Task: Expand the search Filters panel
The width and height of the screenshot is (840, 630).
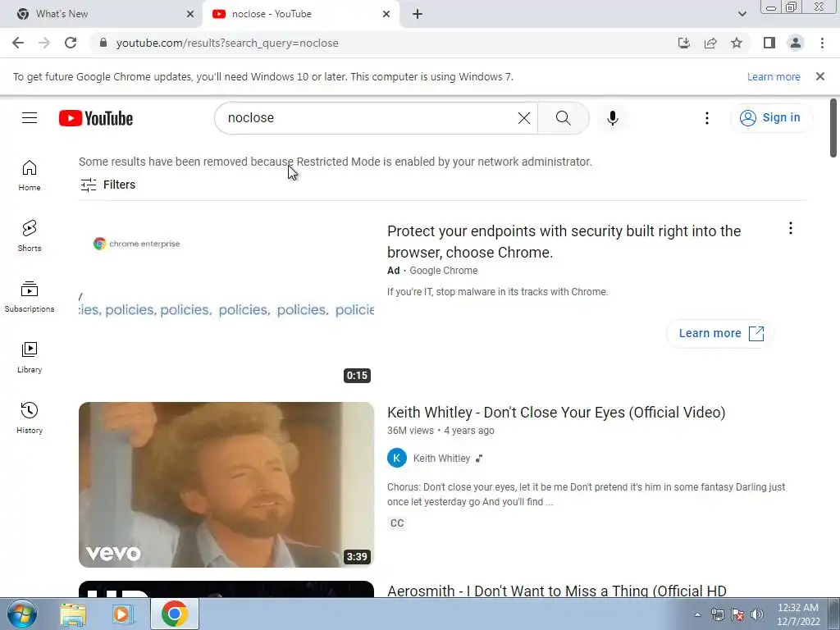Action: click(107, 185)
